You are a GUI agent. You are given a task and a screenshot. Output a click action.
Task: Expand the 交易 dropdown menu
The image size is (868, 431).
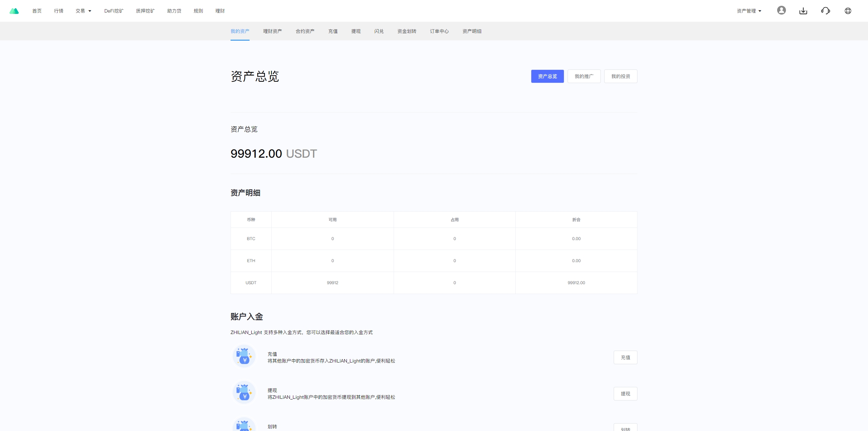(83, 11)
